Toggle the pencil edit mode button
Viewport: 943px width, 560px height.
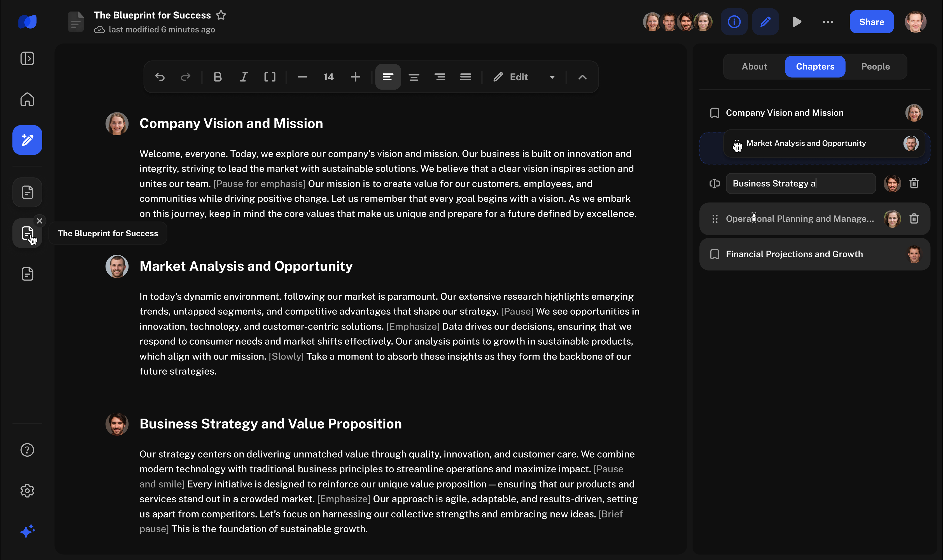[765, 22]
